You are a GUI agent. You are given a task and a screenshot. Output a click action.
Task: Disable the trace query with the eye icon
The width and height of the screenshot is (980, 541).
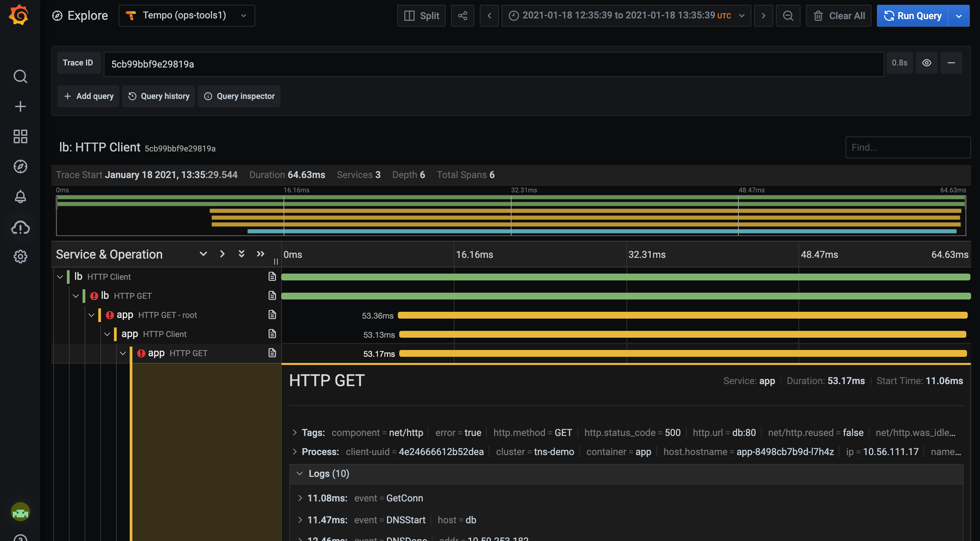point(927,62)
